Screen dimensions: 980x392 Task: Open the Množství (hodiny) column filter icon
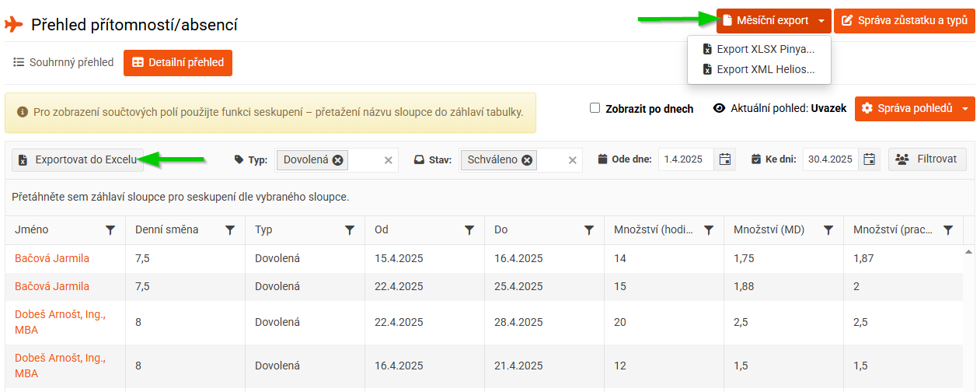(709, 230)
